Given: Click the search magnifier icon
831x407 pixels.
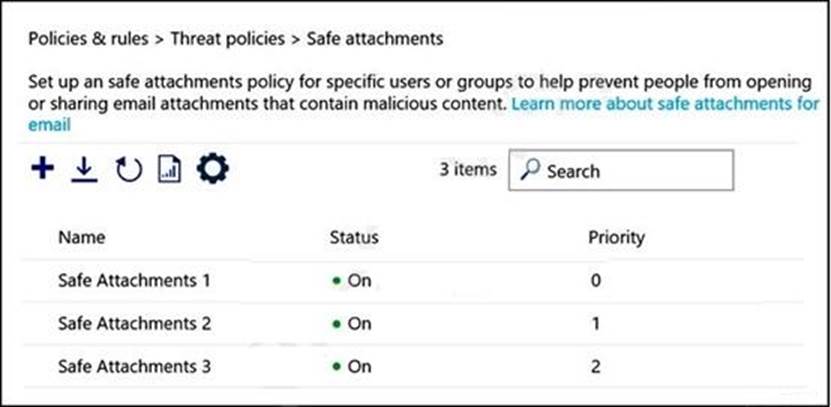Looking at the screenshot, I should point(530,171).
